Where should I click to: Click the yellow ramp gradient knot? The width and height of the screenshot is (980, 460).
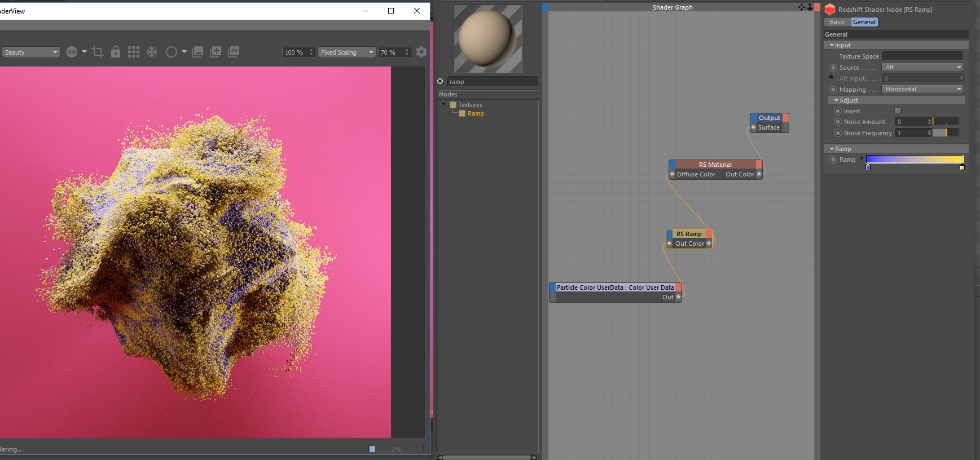[962, 167]
